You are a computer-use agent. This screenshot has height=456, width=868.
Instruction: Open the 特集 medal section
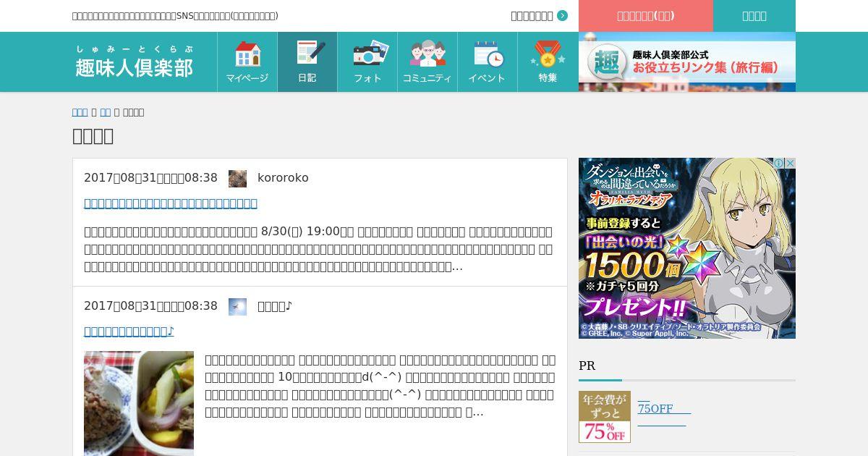pos(548,62)
